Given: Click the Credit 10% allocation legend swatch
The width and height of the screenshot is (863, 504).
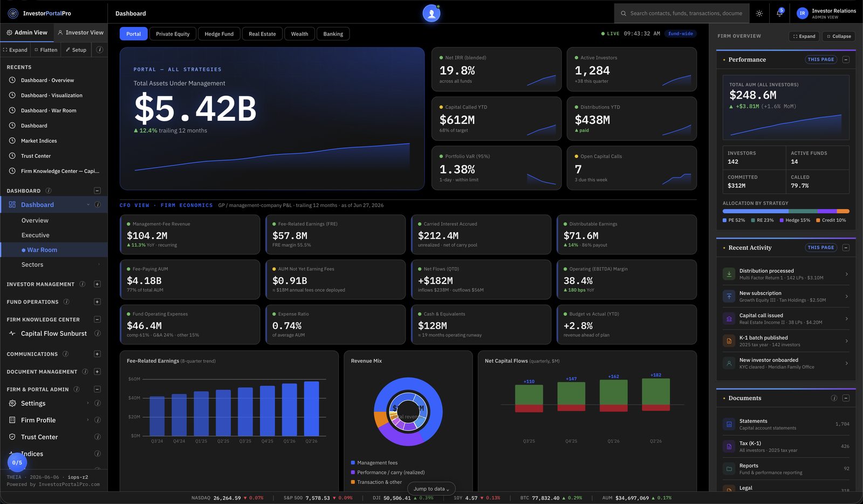Looking at the screenshot, I should pos(818,220).
